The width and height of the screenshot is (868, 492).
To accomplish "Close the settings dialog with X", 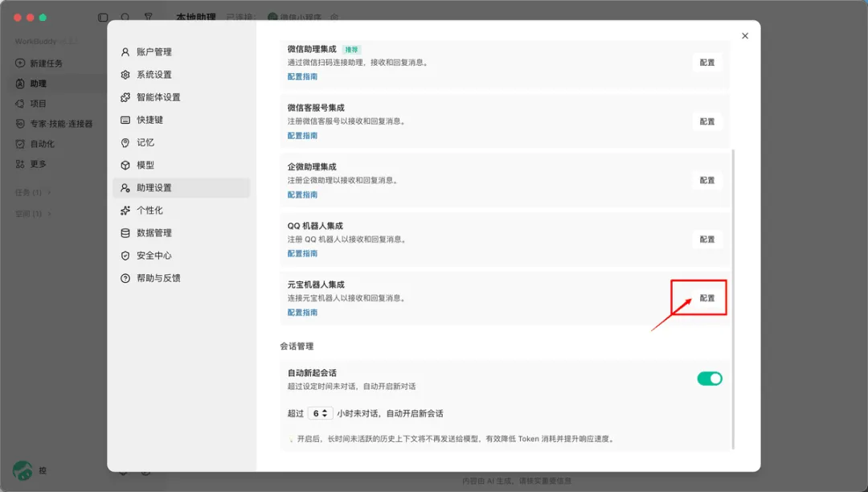I will pyautogui.click(x=745, y=36).
